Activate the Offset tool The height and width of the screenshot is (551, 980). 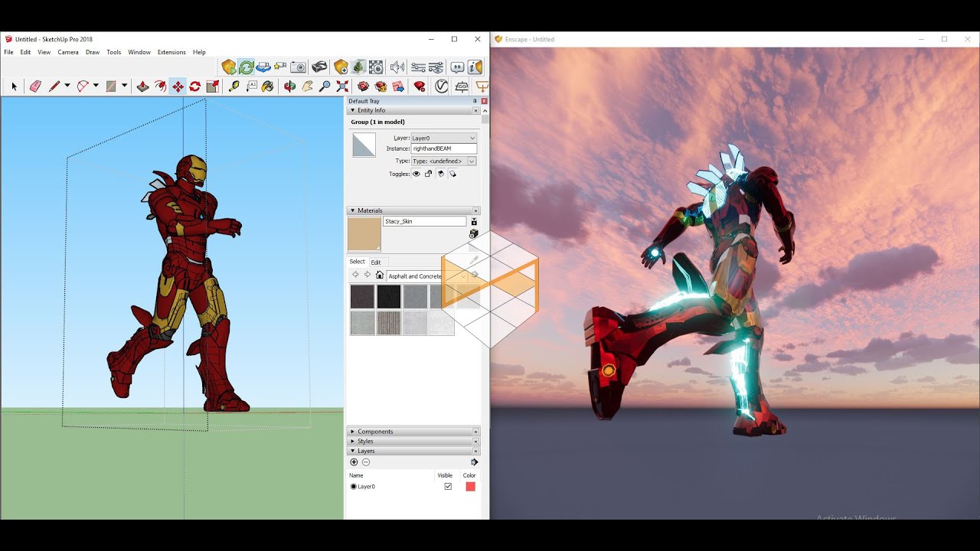160,86
